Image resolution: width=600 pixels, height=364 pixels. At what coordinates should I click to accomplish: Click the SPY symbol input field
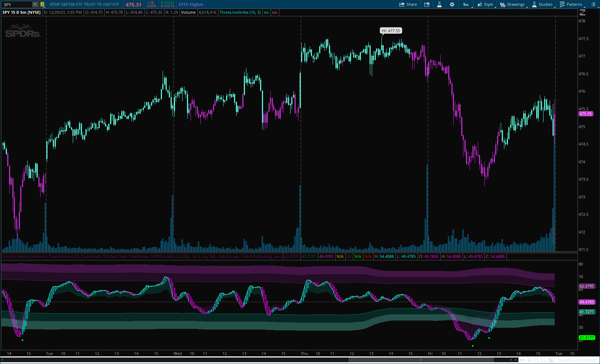(x=17, y=5)
